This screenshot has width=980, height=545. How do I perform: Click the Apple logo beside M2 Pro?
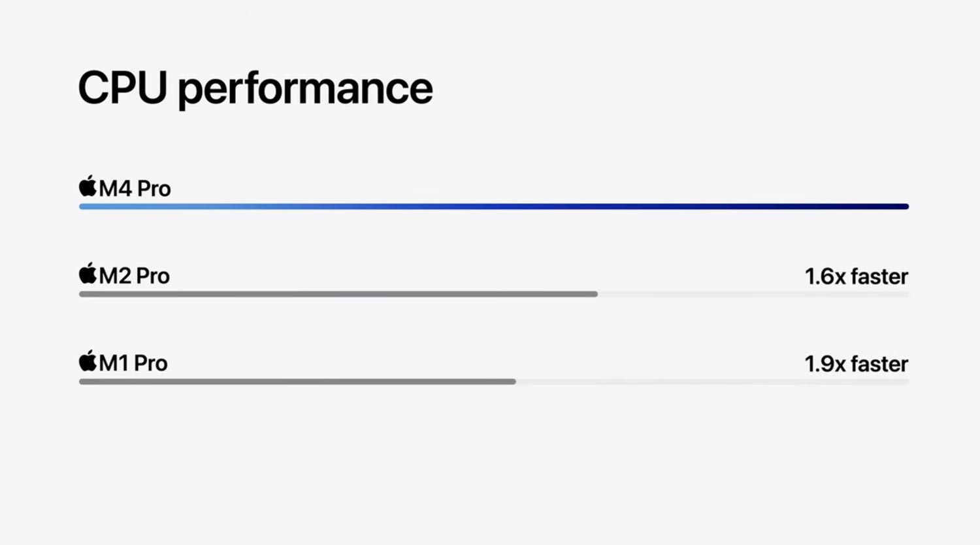88,273
